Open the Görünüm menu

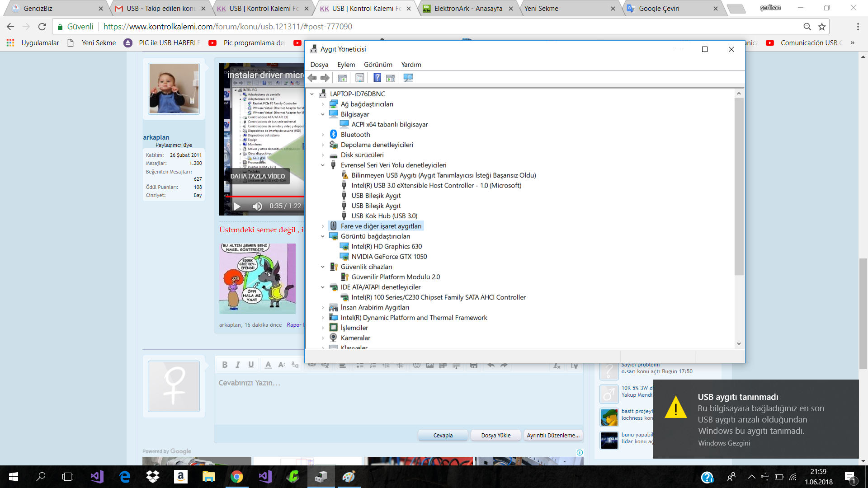[378, 65]
